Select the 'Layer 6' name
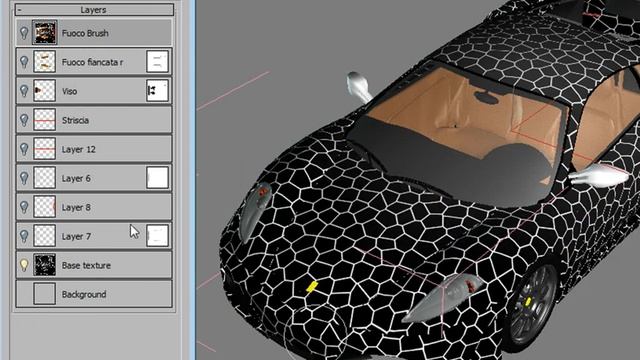Viewport: 640px width, 360px height. click(x=76, y=178)
